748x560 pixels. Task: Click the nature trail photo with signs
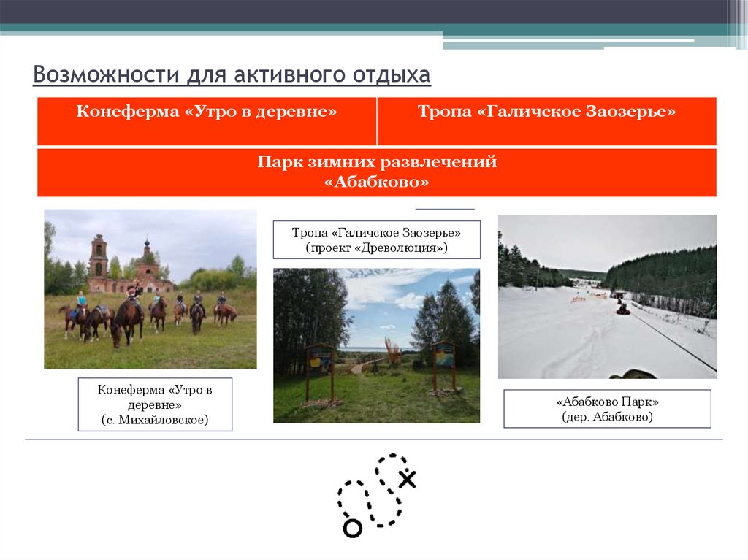pyautogui.click(x=376, y=343)
